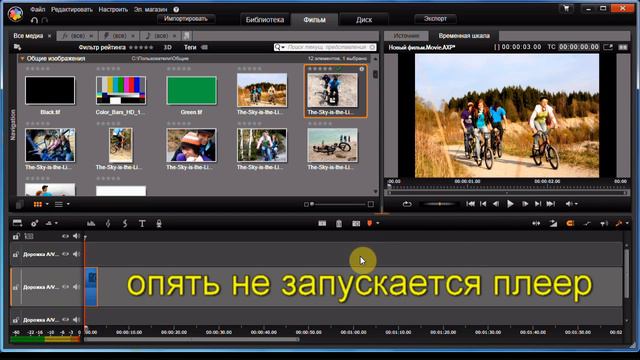
Task: Click the Экспорт button
Action: coord(435,19)
